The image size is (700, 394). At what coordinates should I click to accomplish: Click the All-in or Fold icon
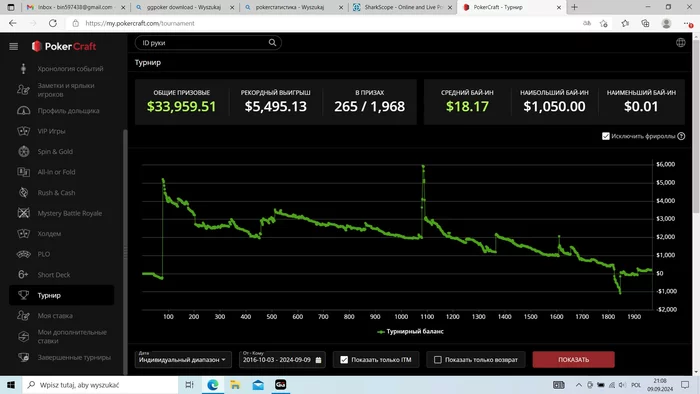click(23, 172)
